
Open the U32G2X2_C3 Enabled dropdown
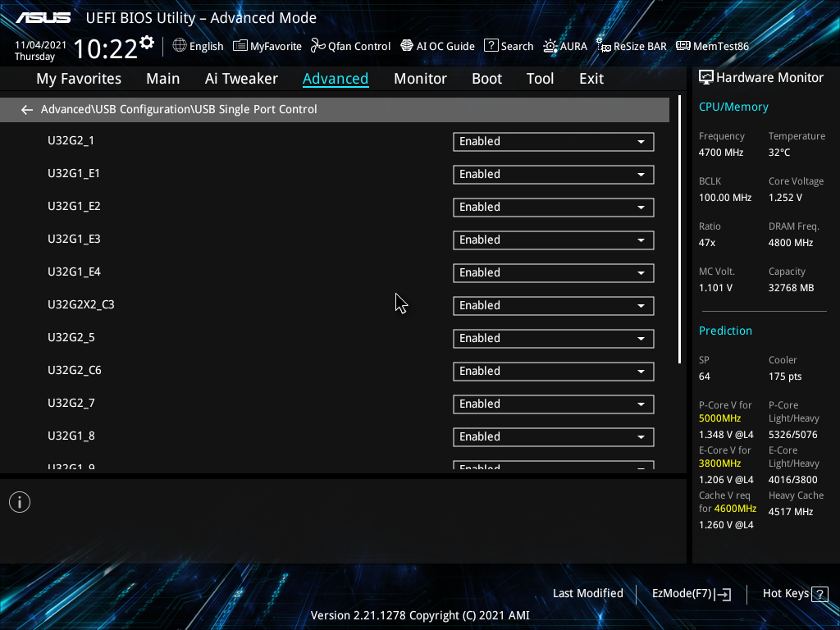coord(554,306)
